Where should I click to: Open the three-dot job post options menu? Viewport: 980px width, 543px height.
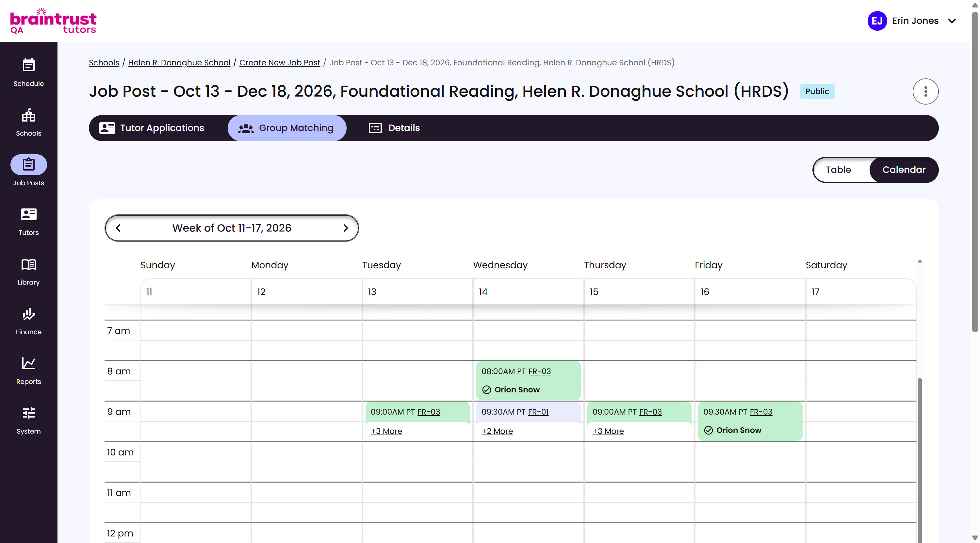925,91
